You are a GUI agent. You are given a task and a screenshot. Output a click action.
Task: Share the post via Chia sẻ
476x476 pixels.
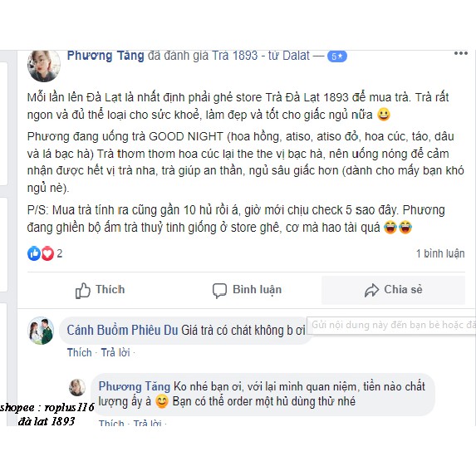(x=393, y=290)
